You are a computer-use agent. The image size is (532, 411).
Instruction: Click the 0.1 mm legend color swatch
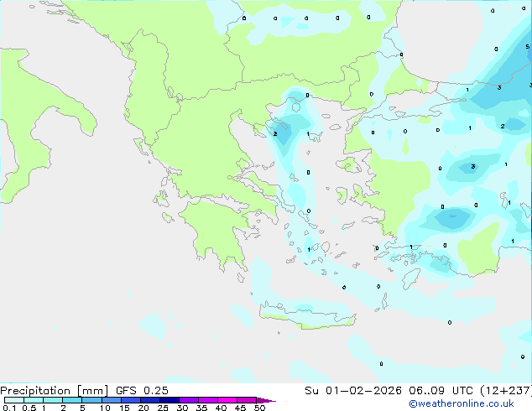[x=14, y=400]
